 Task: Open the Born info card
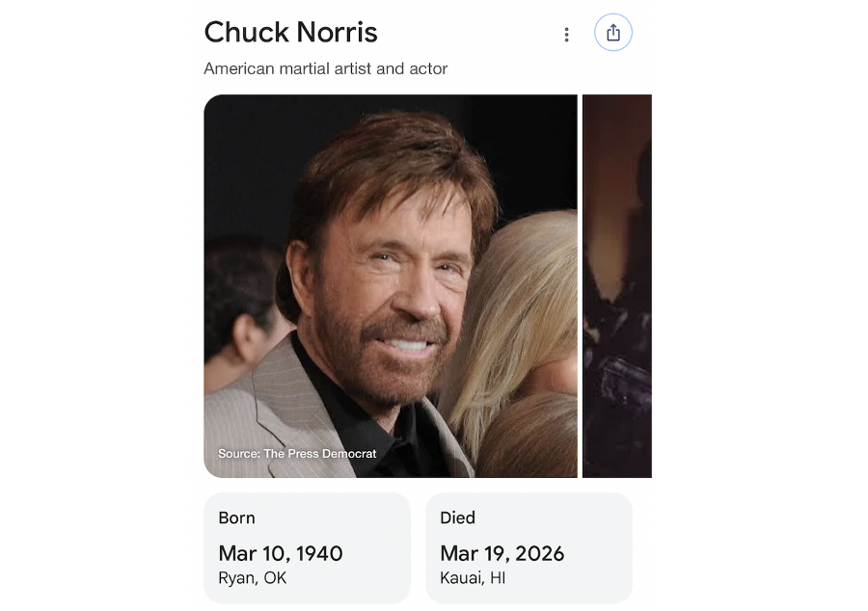pyautogui.click(x=308, y=548)
